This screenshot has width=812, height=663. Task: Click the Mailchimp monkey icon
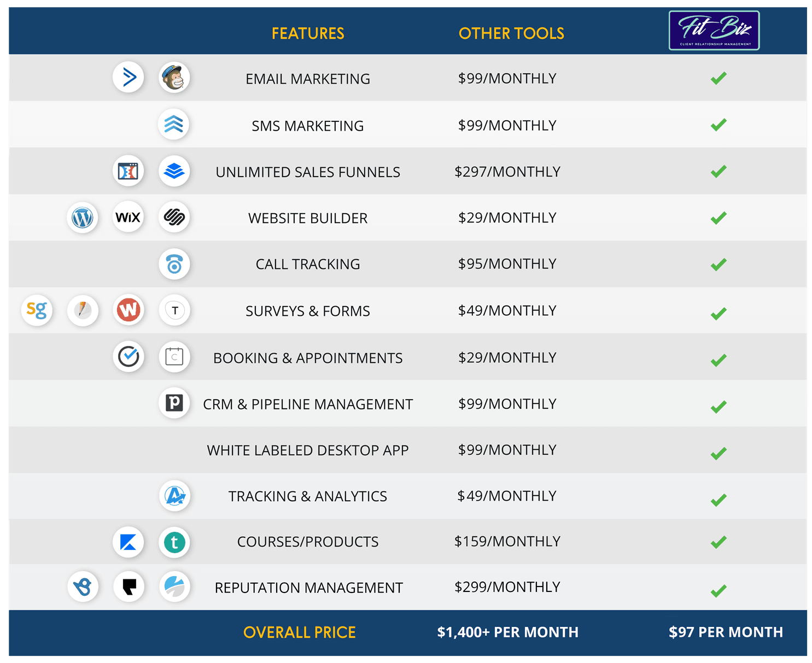(174, 78)
